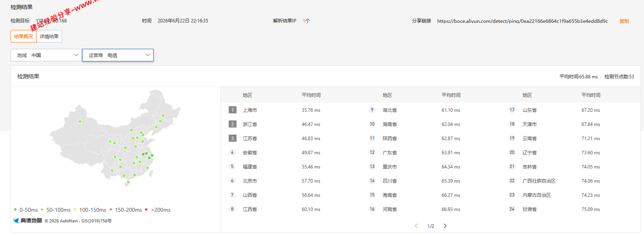Open the 运营商 电信 dropdown

tap(118, 55)
